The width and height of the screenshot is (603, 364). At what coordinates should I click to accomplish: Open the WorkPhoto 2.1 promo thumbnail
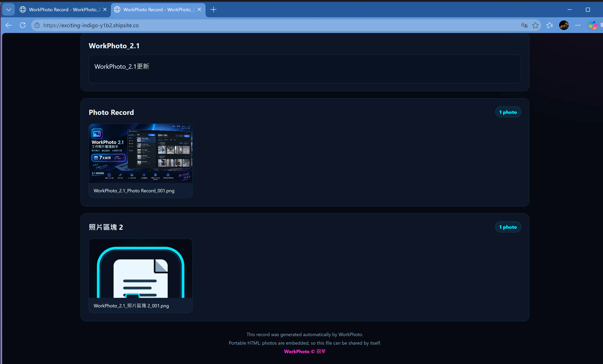(x=140, y=153)
